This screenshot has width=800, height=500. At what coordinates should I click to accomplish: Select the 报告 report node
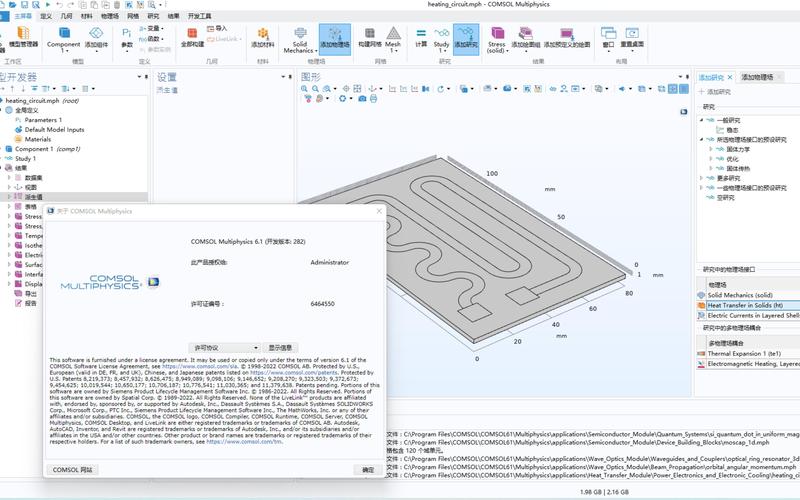coord(31,304)
